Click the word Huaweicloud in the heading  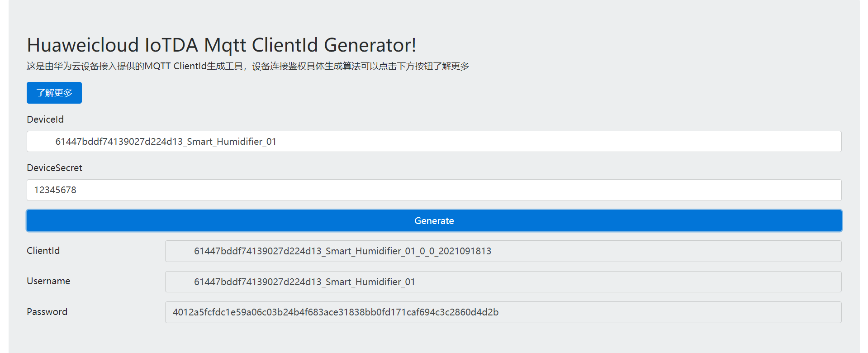(83, 45)
